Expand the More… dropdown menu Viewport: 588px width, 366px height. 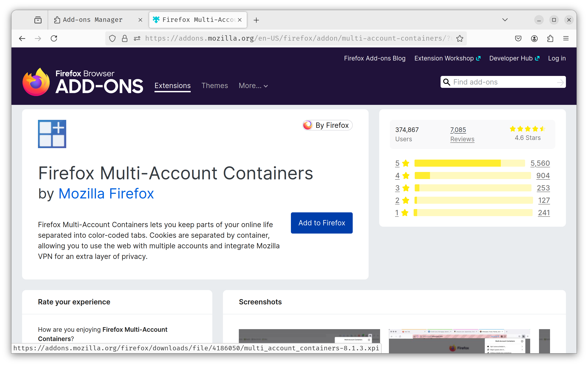pyautogui.click(x=253, y=86)
